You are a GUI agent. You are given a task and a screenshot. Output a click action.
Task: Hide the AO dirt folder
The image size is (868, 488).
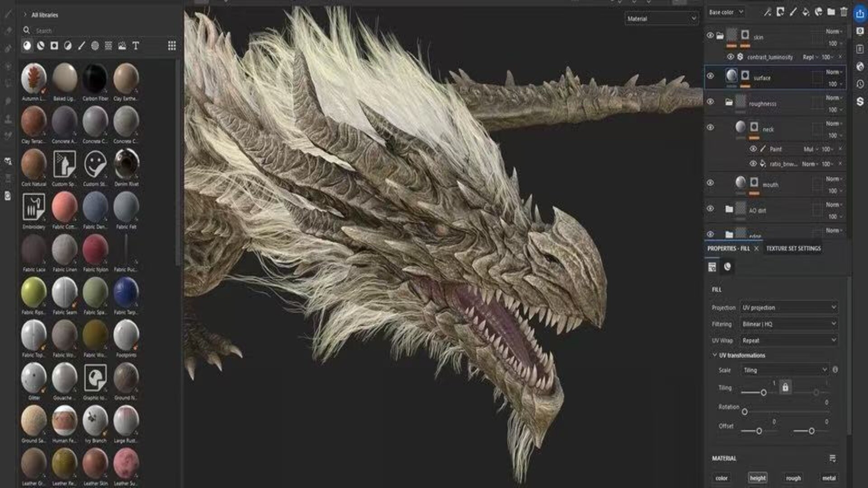(710, 209)
